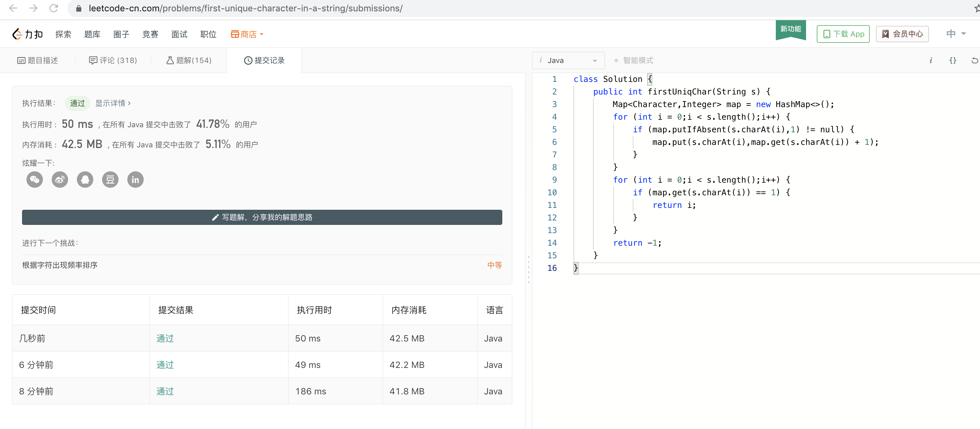Open 题库 in top navigation
This screenshot has height=429, width=980.
[x=92, y=34]
